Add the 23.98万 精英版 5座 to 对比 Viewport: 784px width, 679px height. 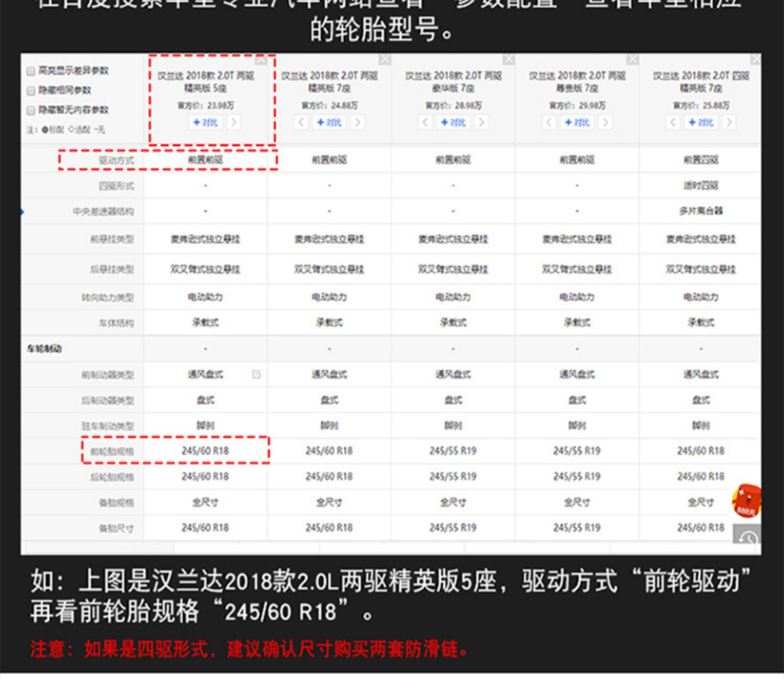point(205,122)
